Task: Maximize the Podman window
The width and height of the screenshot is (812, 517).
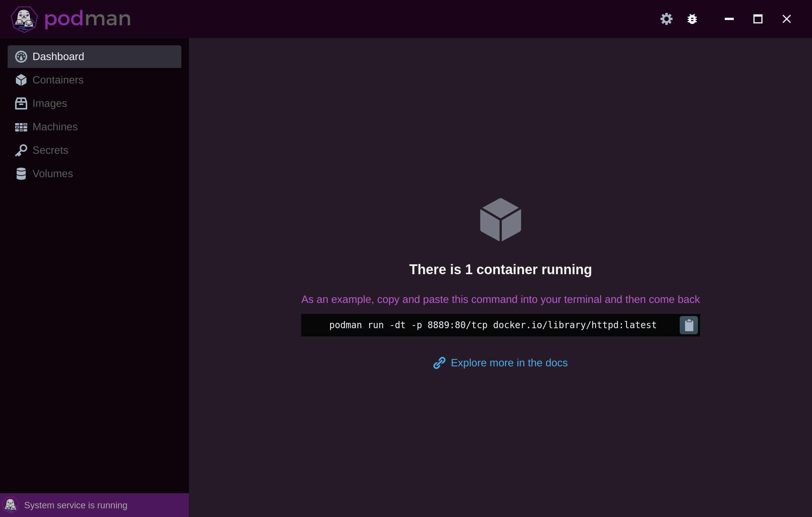Action: tap(758, 19)
